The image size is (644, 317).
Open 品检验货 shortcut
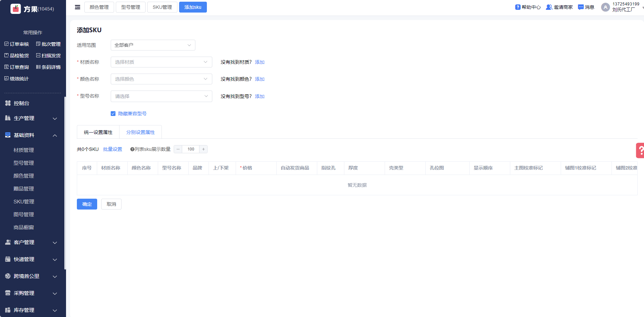[17, 56]
